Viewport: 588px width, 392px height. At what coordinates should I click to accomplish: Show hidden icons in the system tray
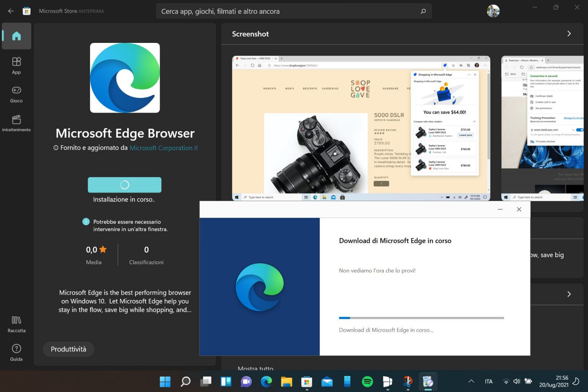point(471,381)
